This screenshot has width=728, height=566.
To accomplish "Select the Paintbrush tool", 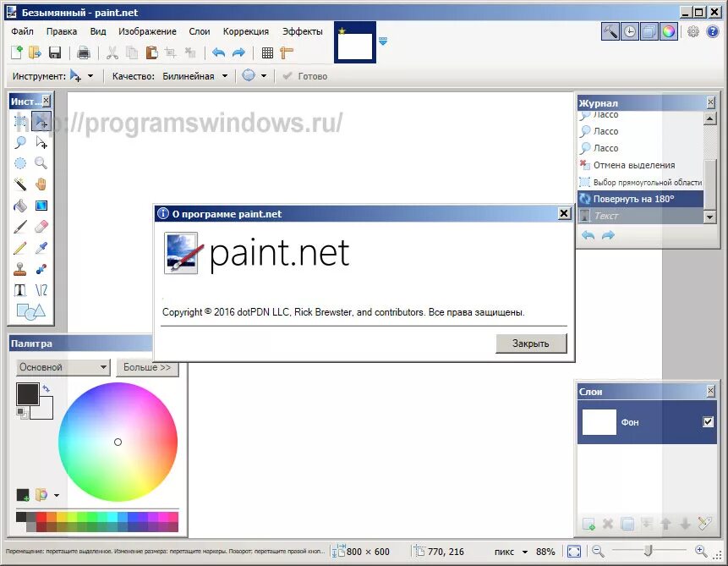I will tap(20, 227).
